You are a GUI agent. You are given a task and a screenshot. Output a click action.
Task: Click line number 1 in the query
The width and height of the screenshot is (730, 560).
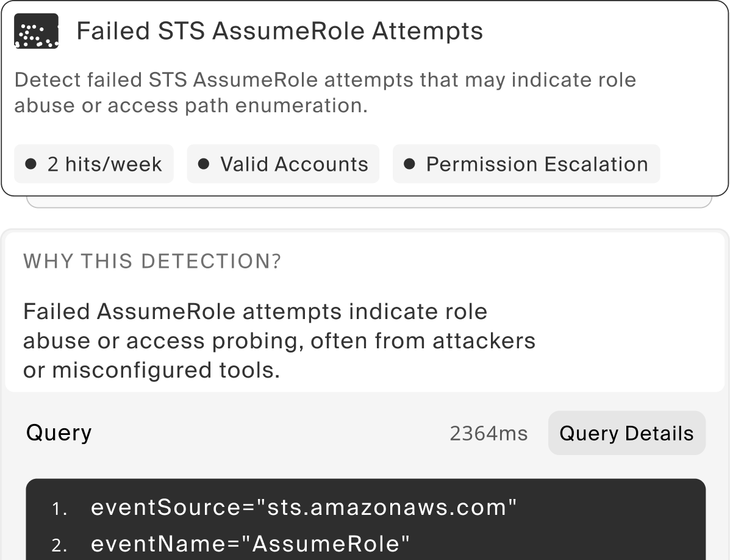point(60,509)
